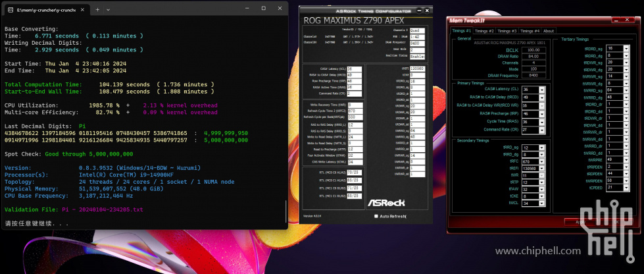Image resolution: width=644 pixels, height=274 pixels.
Task: Click the RTL (MC1 C1 B1/B2) field
Action: (355, 196)
